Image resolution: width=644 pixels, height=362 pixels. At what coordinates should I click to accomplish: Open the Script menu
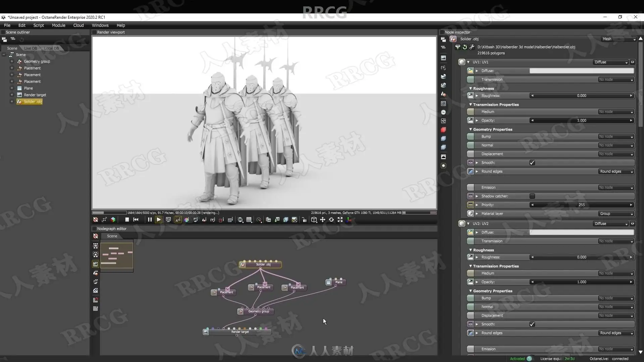pos(39,25)
